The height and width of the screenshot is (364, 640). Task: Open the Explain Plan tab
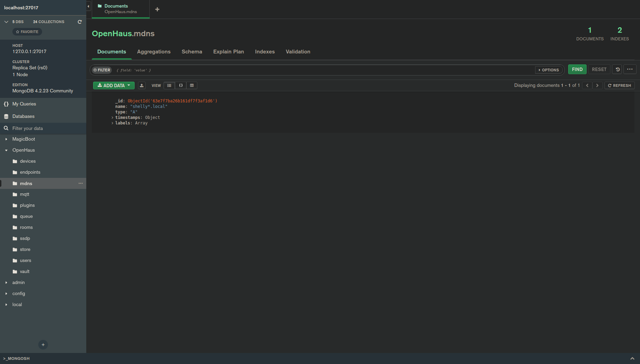(x=228, y=52)
